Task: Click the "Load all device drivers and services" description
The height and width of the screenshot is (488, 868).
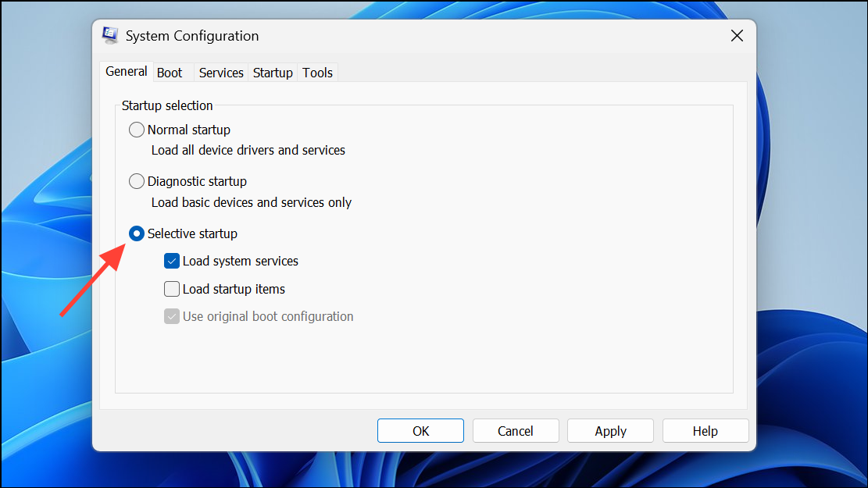Action: (x=248, y=150)
